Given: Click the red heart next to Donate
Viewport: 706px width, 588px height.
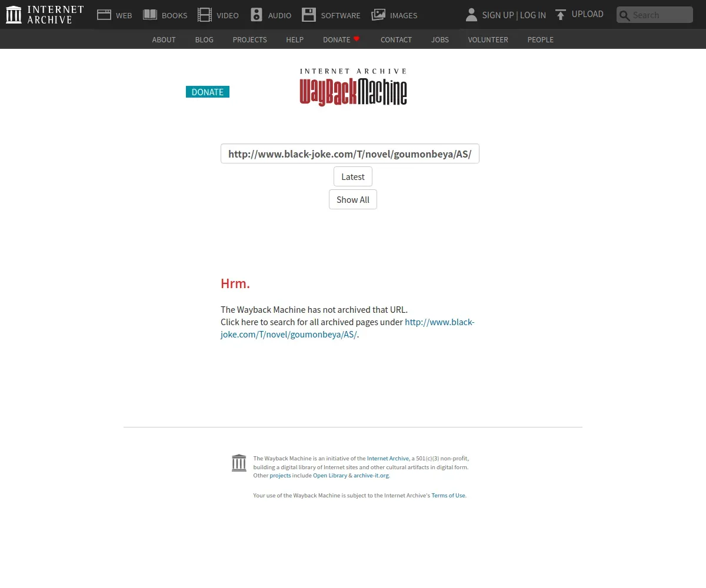Looking at the screenshot, I should [x=357, y=39].
